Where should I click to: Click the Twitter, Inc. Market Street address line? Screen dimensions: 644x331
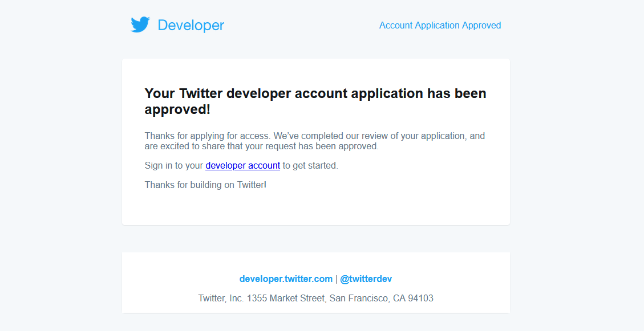[x=315, y=298]
